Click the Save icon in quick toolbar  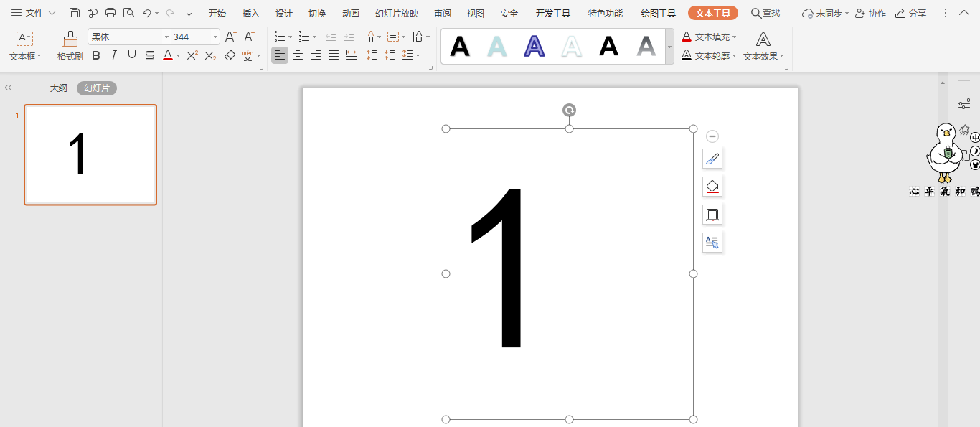tap(75, 13)
